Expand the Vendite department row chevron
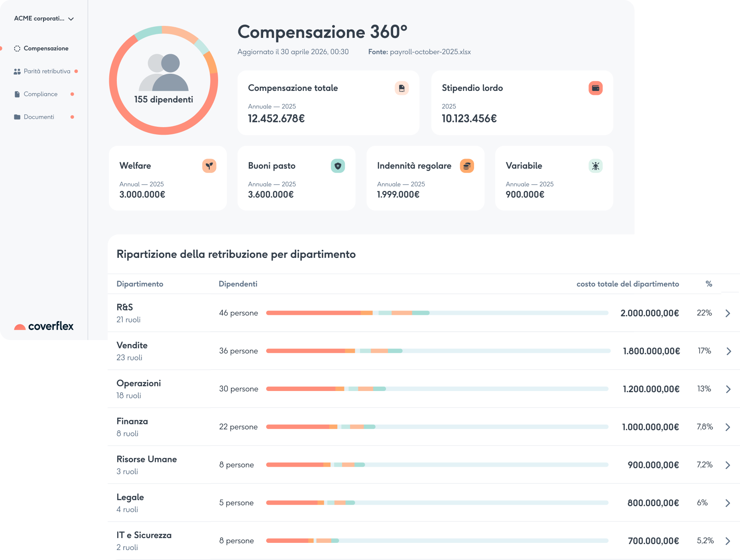Screen dimensions: 740x560 728,351
